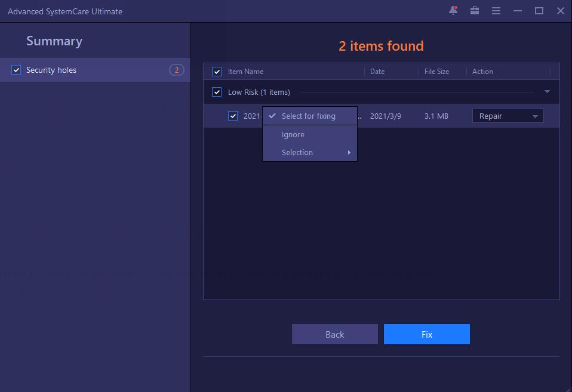Open the notifications bell icon
Screen dimensions: 572x392
(x=453, y=11)
